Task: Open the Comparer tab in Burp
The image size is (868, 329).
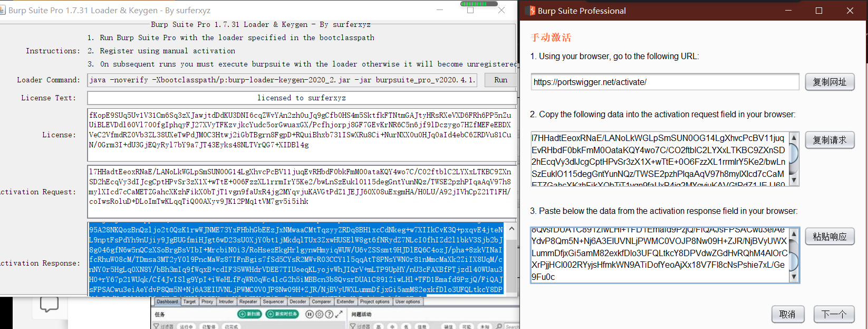Action: coord(322,302)
